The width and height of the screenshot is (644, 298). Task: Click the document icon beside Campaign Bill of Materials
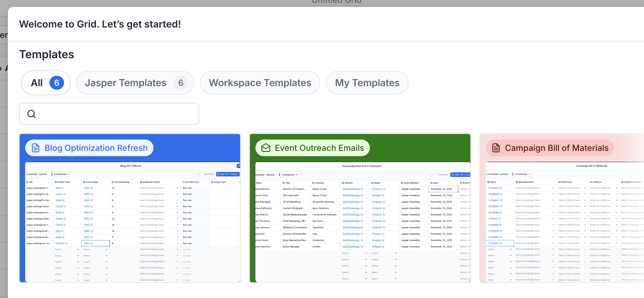point(496,148)
